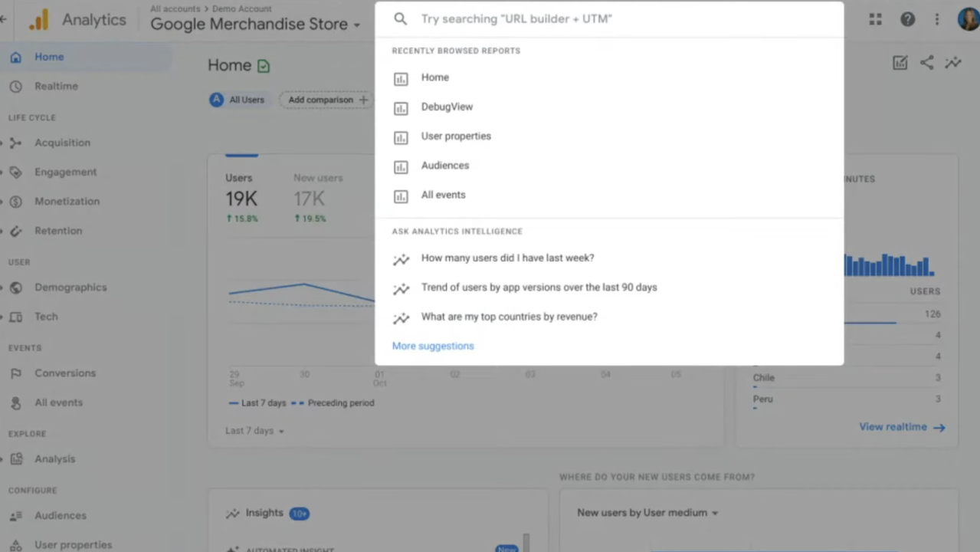
Task: Open the Google apps grid icon
Action: 875,20
